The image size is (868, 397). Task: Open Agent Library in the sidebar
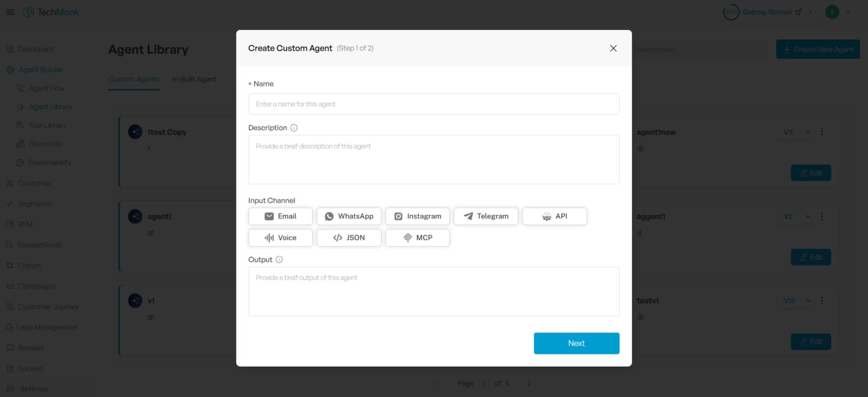point(45,107)
